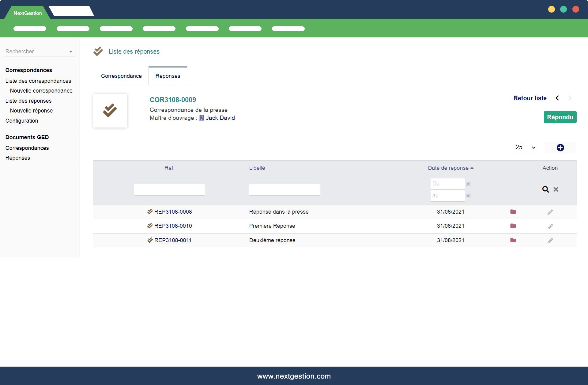Click the Répondu status button
The height and width of the screenshot is (385, 588).
[x=560, y=117]
